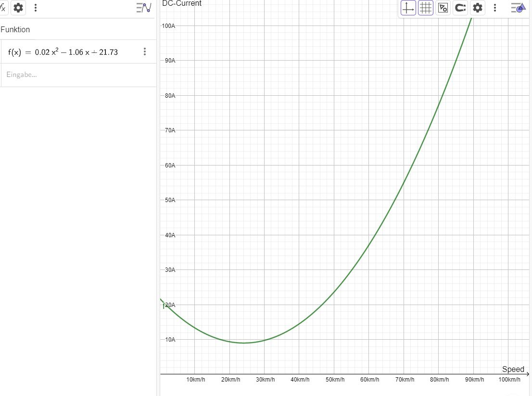This screenshot has width=532, height=396.
Task: Open more options for function f(x)
Action: [x=145, y=52]
